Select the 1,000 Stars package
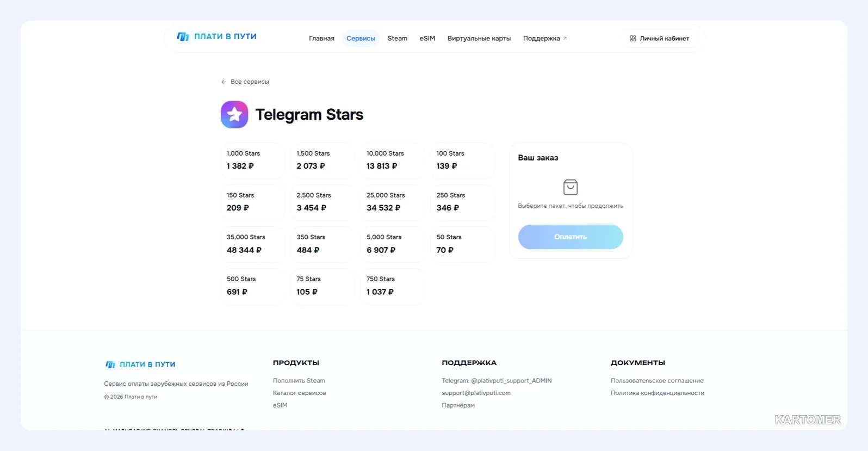This screenshot has width=868, height=451. (x=252, y=160)
